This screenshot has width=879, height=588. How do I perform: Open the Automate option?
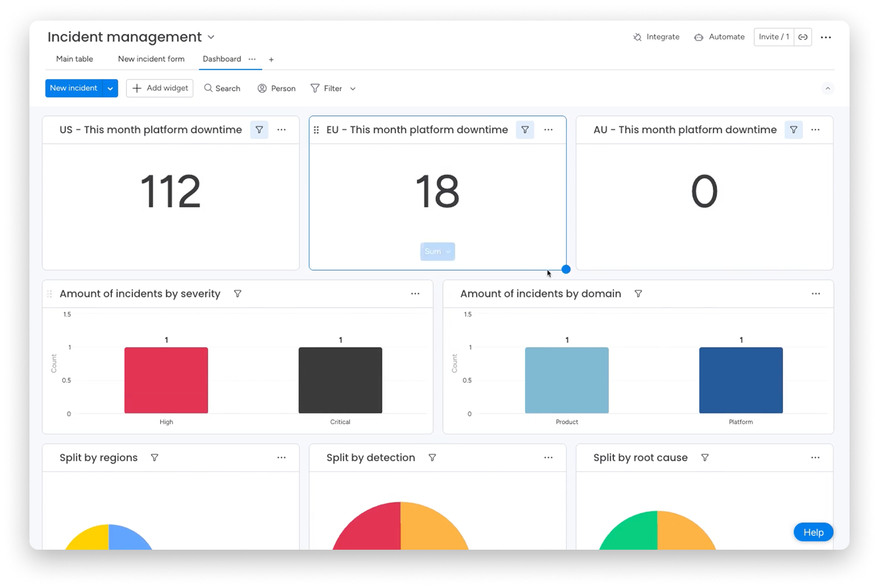[x=719, y=37]
